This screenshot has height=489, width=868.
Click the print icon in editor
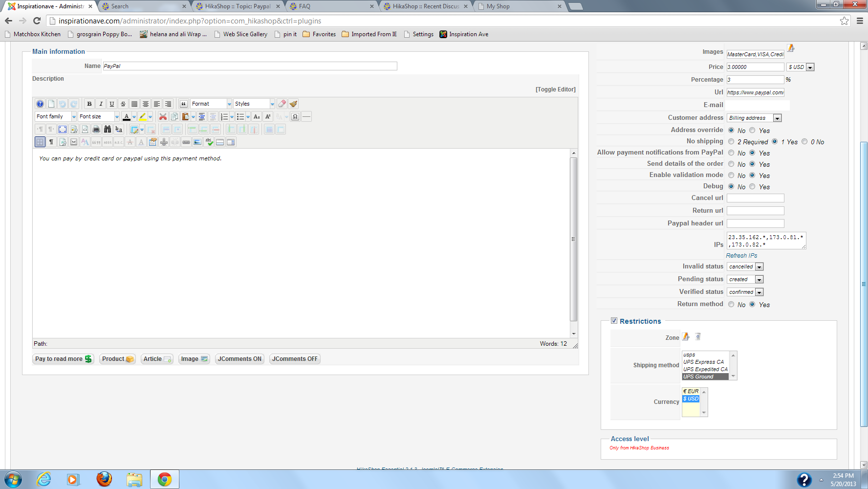96,129
